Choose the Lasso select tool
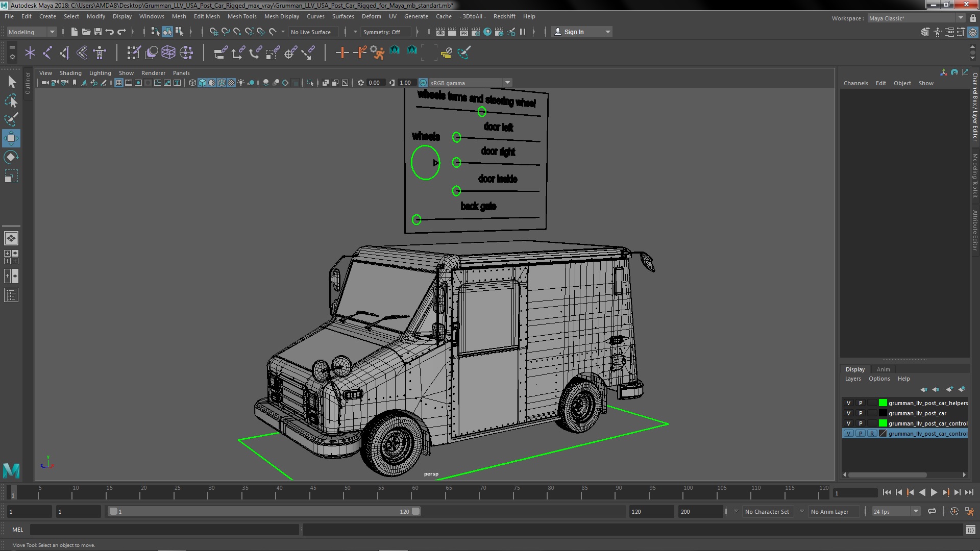Viewport: 980px width, 551px height. pos(11,101)
